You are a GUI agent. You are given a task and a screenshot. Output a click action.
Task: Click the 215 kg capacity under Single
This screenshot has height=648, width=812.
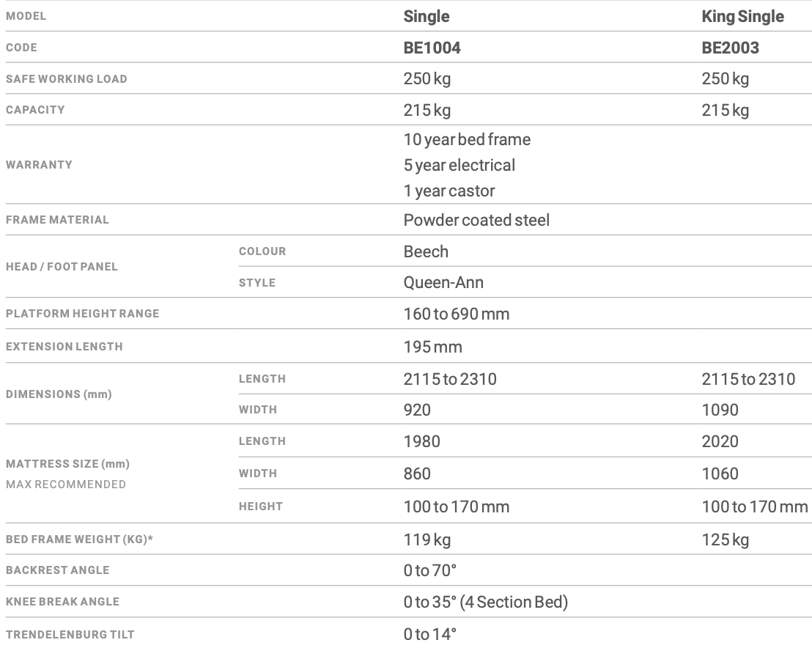coord(427,110)
